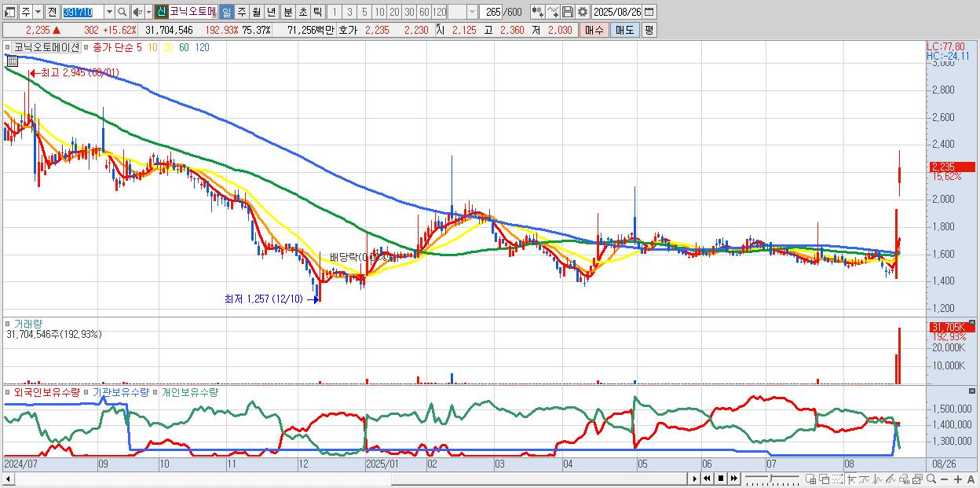Click the A text tool icon
Image resolution: width=980 pixels, height=488 pixels.
pyautogui.click(x=971, y=479)
